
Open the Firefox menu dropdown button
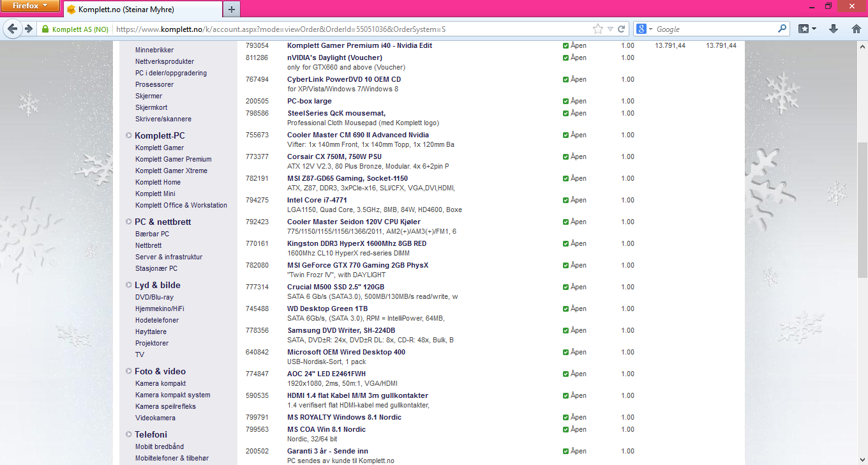click(x=31, y=6)
